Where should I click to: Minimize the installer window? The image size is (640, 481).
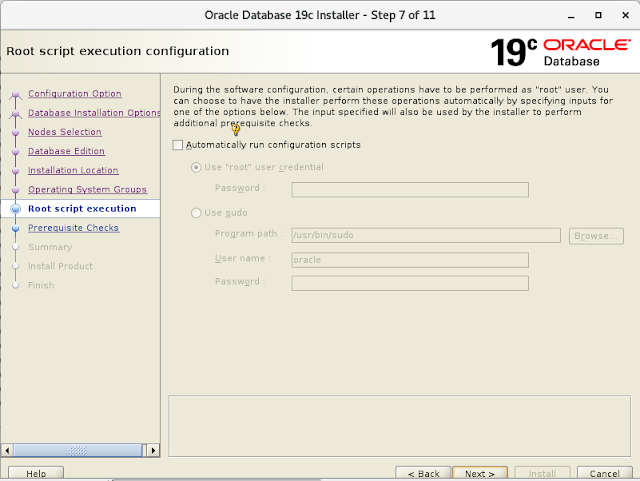point(571,15)
